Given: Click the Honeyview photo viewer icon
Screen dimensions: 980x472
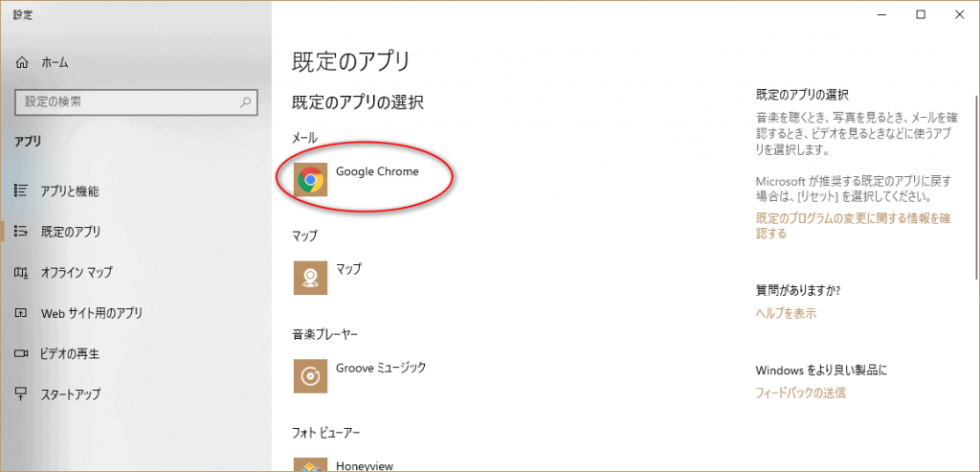Looking at the screenshot, I should coord(309,465).
